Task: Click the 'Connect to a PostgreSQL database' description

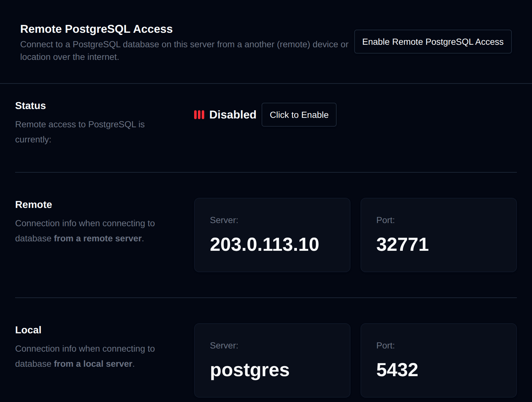Action: pos(184,51)
